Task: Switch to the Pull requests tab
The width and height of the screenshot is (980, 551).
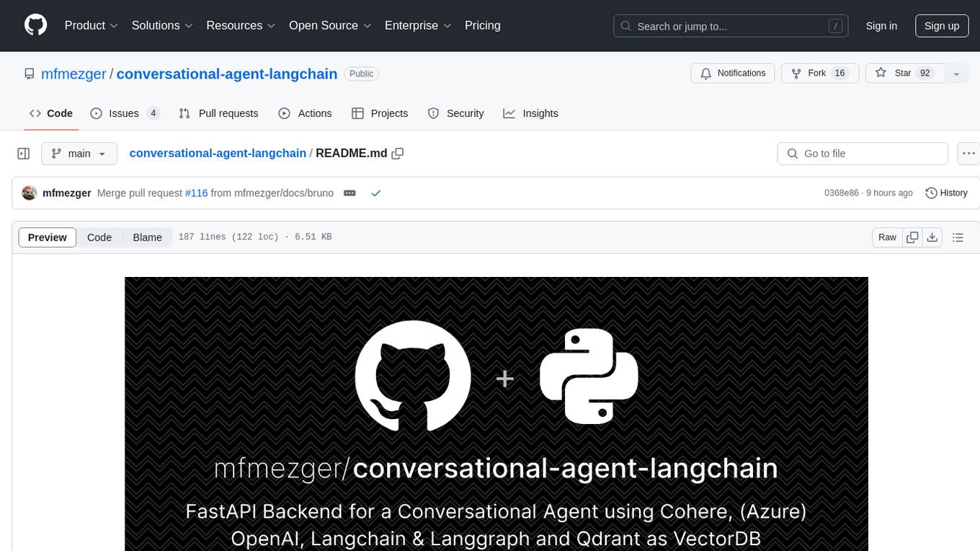Action: coord(218,113)
